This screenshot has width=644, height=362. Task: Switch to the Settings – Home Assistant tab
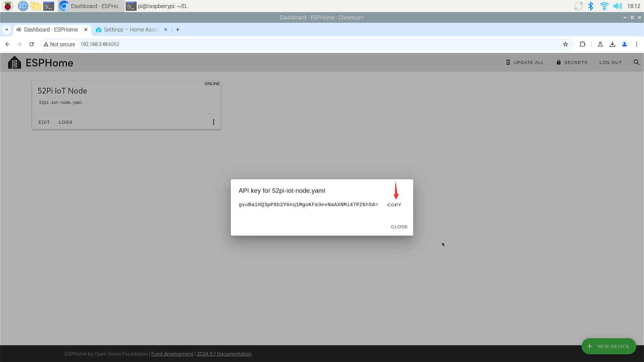coord(131,29)
